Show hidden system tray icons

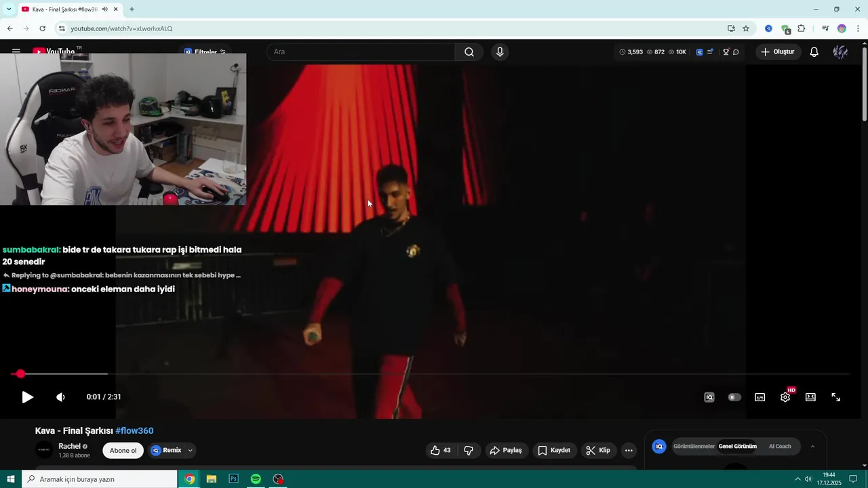(x=797, y=479)
